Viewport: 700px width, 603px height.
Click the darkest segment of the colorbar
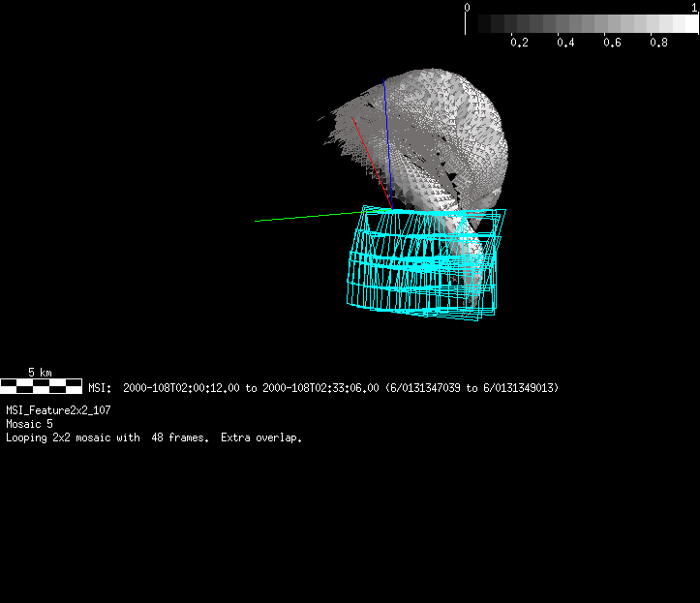tap(474, 24)
